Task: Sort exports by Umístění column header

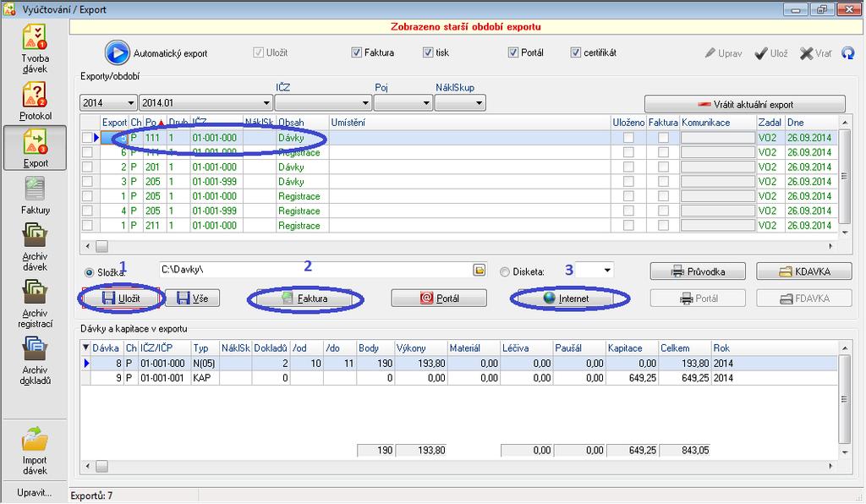Action: tap(469, 123)
